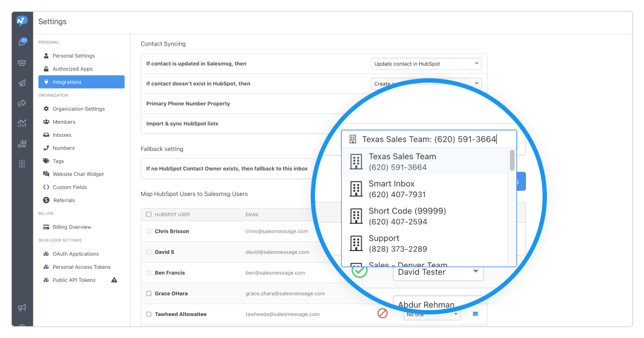This screenshot has width=644, height=338.
Task: Click building icon beside Short Code option
Action: 356,216
